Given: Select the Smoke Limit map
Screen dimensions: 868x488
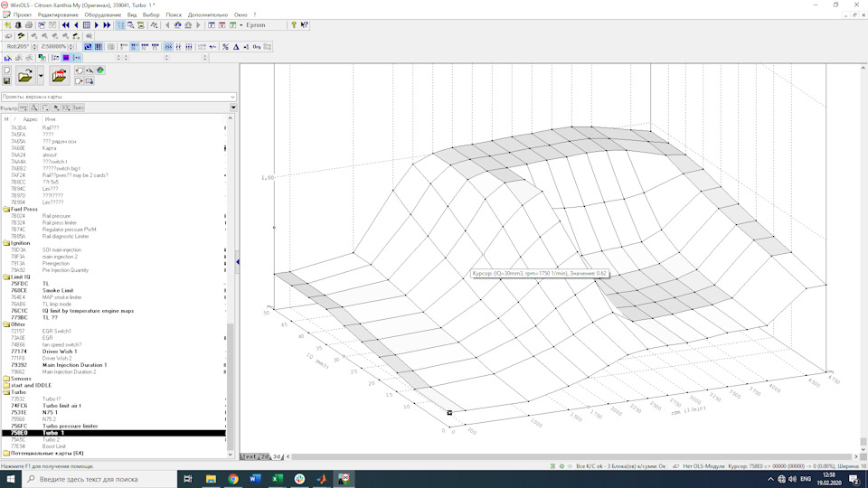Looking at the screenshot, I should click(58, 290).
